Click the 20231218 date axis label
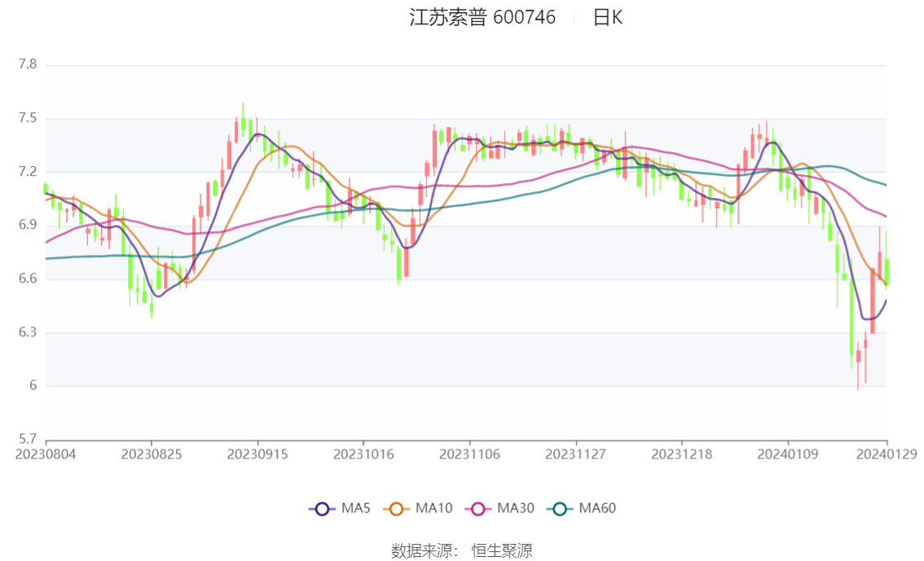924x561 pixels. [682, 454]
